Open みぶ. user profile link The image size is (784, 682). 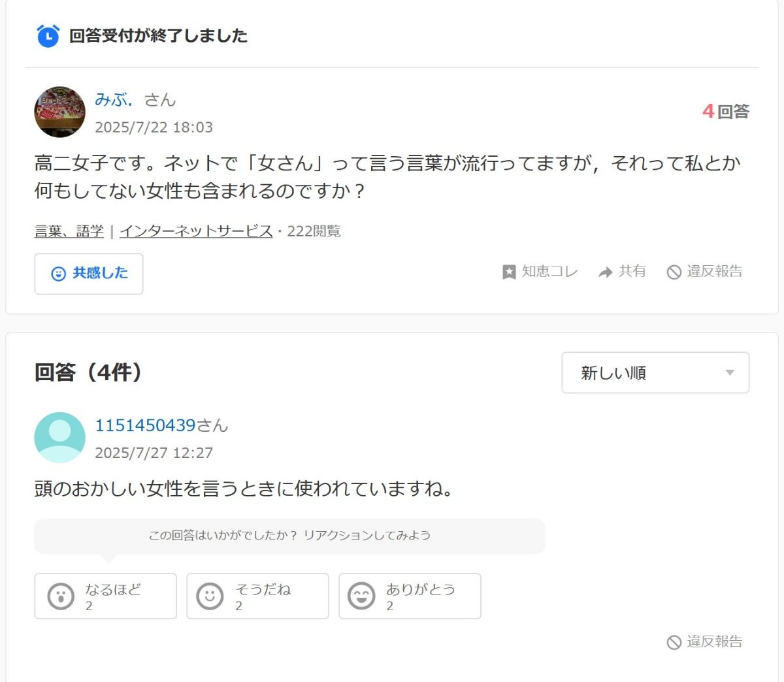tap(114, 100)
